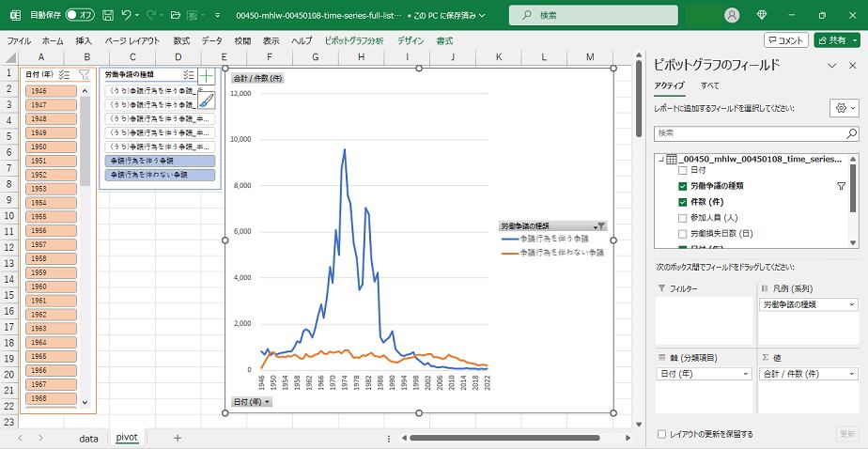Viewport: 868px width, 449px height.
Task: Open the 挿入 ribbon tab
Action: point(84,41)
